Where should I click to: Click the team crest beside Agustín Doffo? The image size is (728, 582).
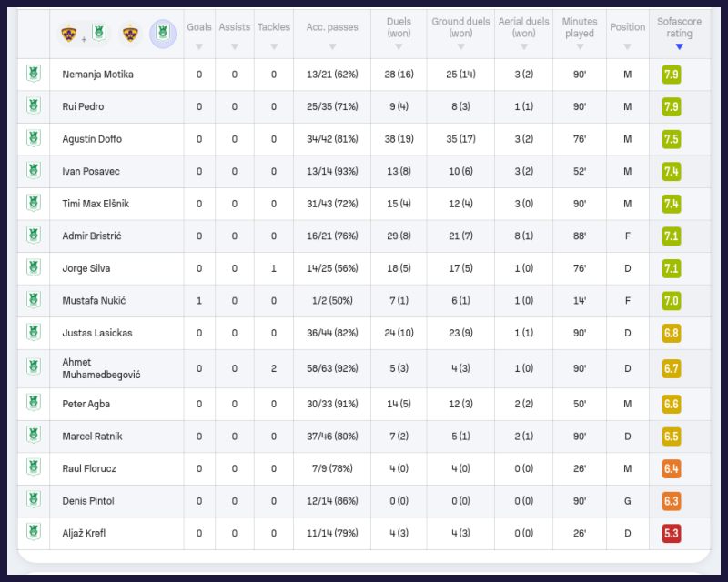pos(34,139)
